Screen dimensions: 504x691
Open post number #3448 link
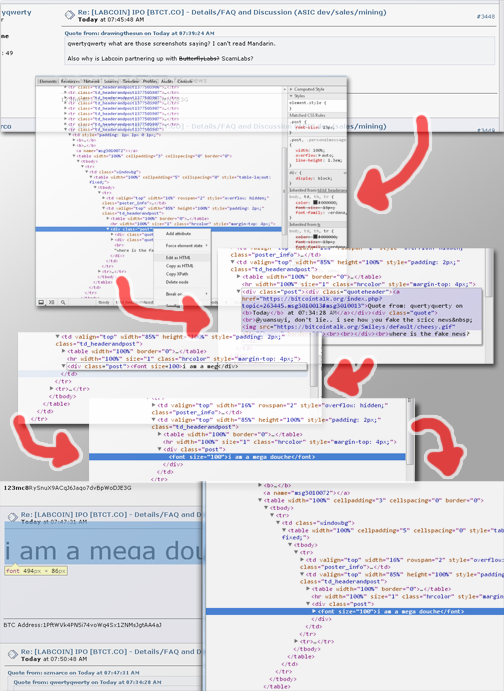tap(485, 16)
